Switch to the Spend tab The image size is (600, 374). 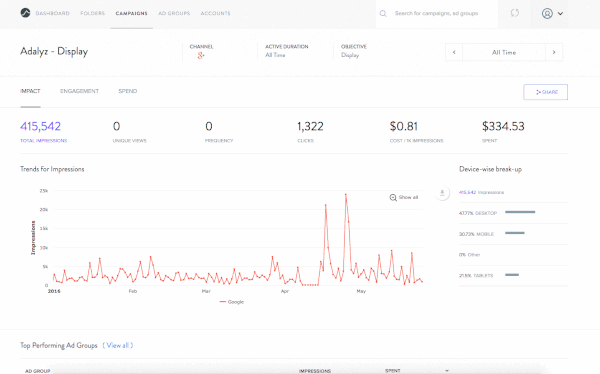[x=128, y=91]
